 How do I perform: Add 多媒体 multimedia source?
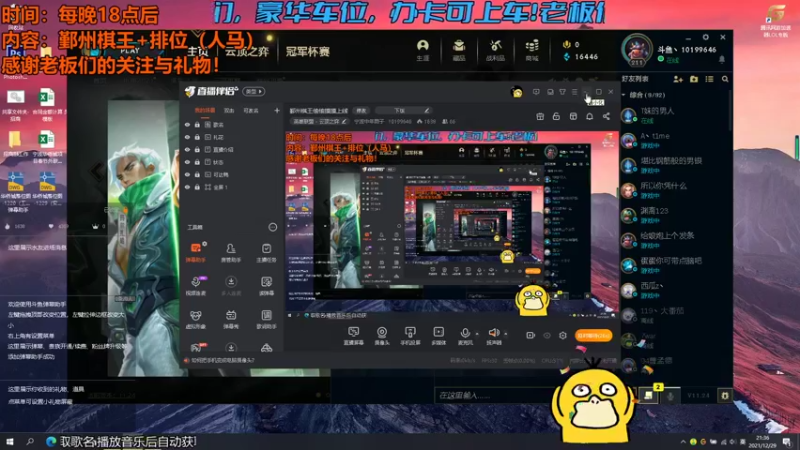[x=438, y=336]
